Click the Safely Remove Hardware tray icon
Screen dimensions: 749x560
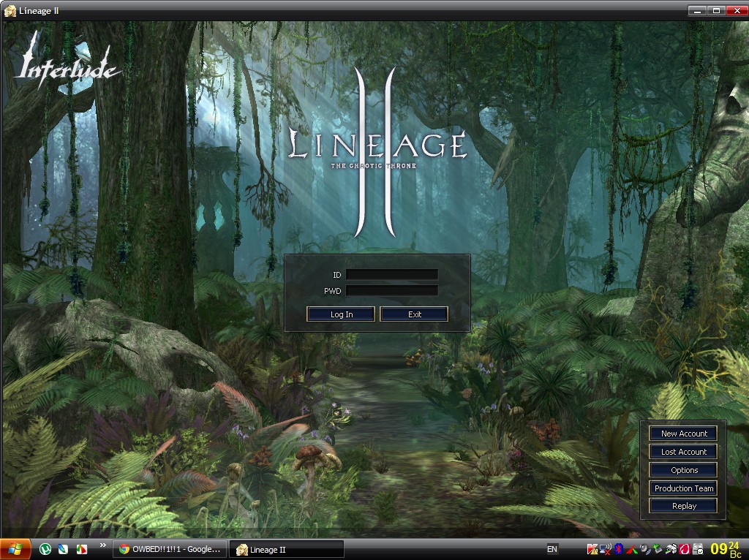[658, 549]
